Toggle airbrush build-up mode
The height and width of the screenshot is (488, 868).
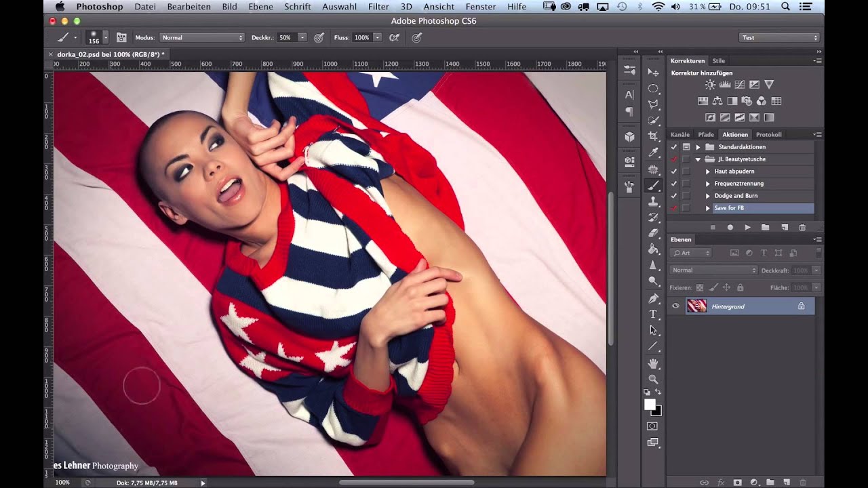(394, 38)
